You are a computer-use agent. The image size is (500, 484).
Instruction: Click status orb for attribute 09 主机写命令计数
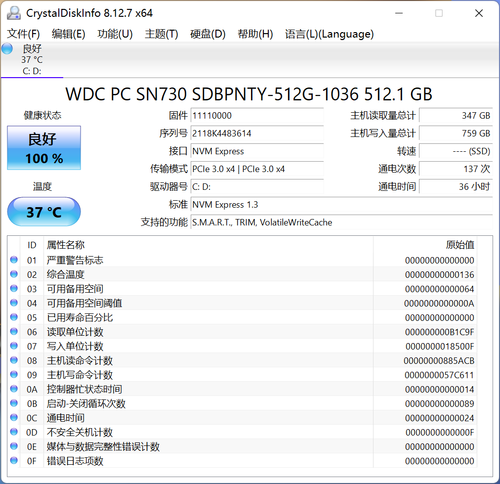point(14,374)
